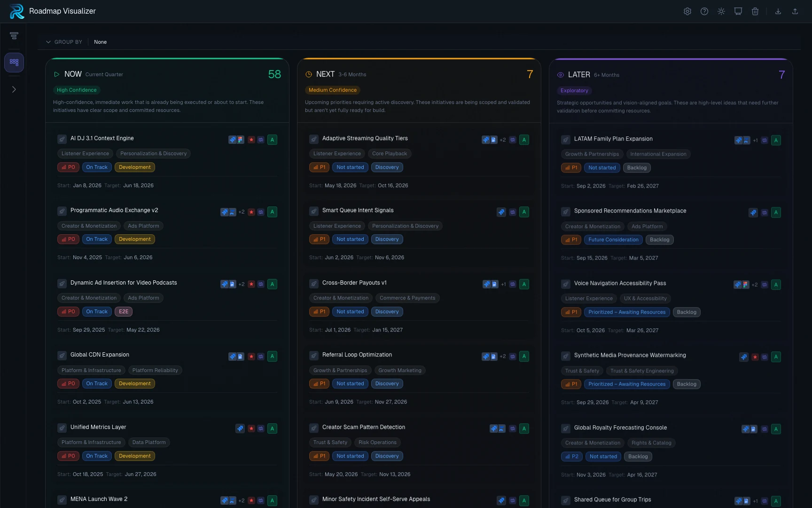Toggle light theme with sun icon

721,11
